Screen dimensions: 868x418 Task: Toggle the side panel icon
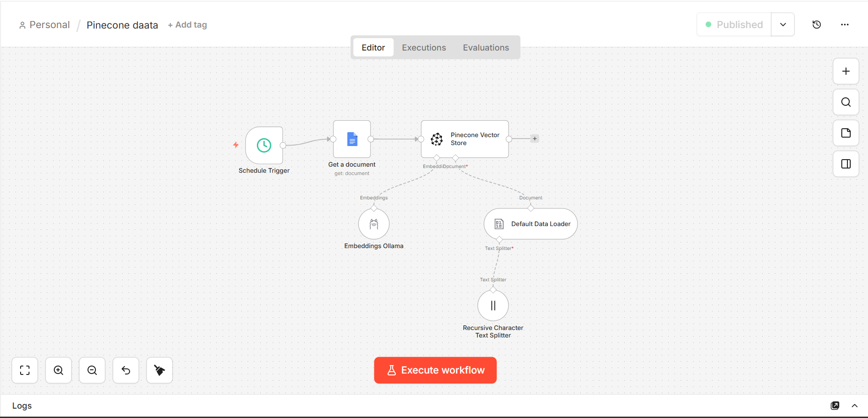pyautogui.click(x=846, y=164)
